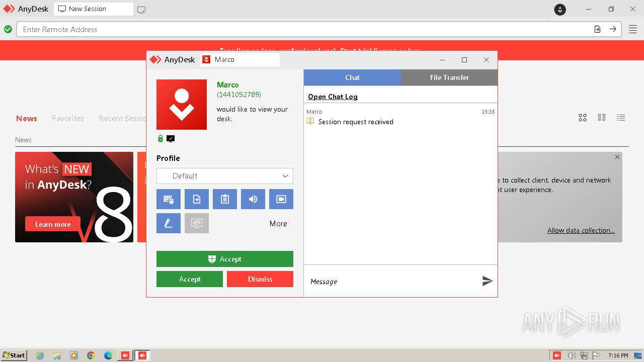The width and height of the screenshot is (644, 362).
Task: Click the network tray icon
Action: tap(584, 355)
